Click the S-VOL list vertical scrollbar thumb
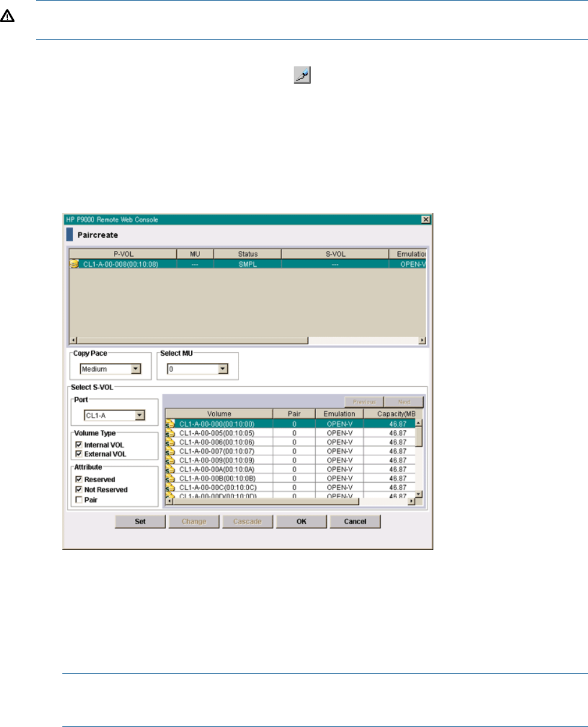 tap(419, 436)
